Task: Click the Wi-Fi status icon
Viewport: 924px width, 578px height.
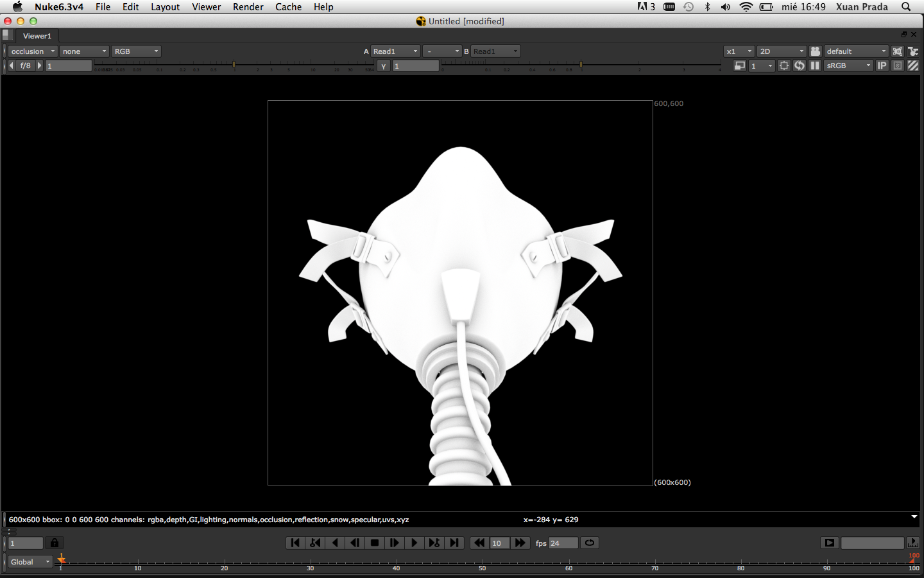Action: tap(746, 7)
